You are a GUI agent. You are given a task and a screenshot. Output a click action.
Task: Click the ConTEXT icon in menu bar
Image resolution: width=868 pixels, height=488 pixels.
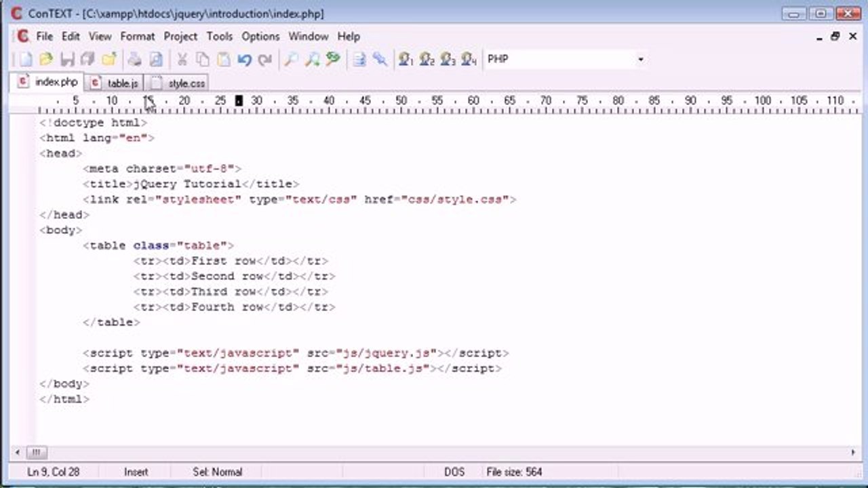tap(23, 37)
